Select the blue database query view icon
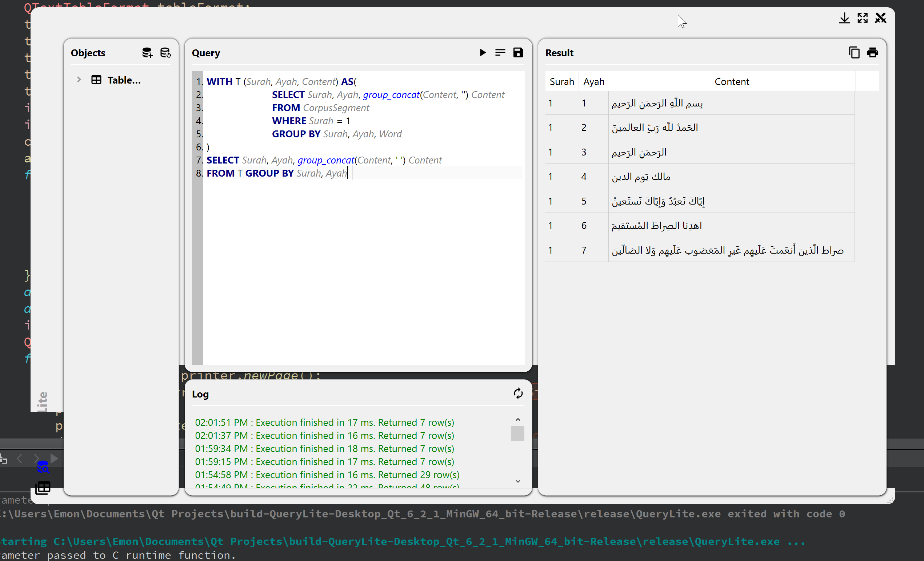 (x=43, y=467)
